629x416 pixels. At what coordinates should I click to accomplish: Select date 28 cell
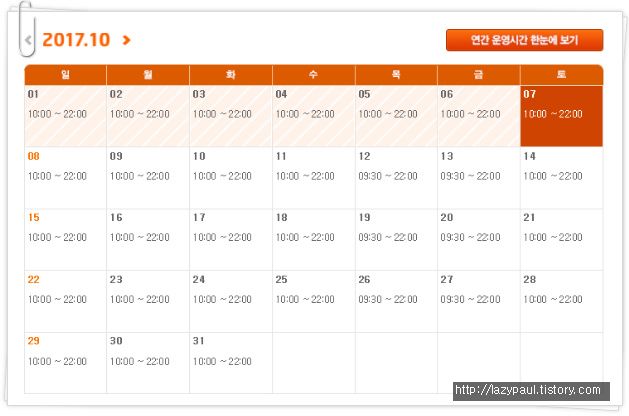[562, 301]
